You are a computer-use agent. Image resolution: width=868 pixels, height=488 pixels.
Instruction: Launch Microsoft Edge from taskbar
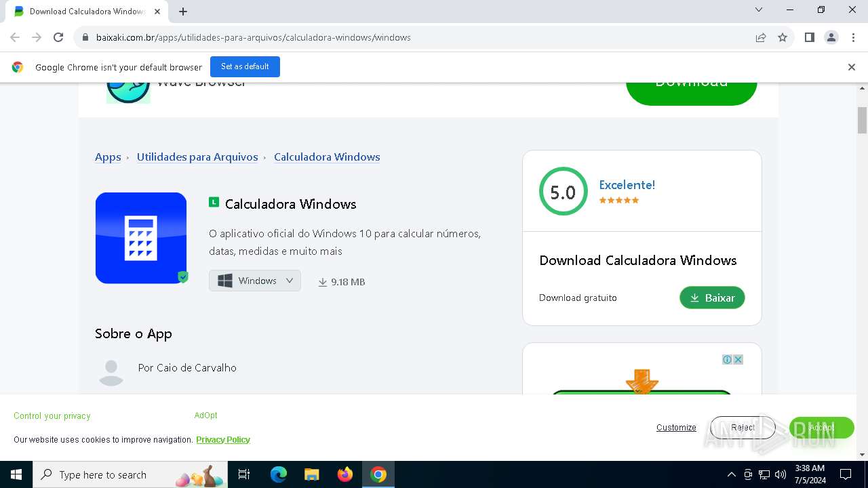[279, 474]
